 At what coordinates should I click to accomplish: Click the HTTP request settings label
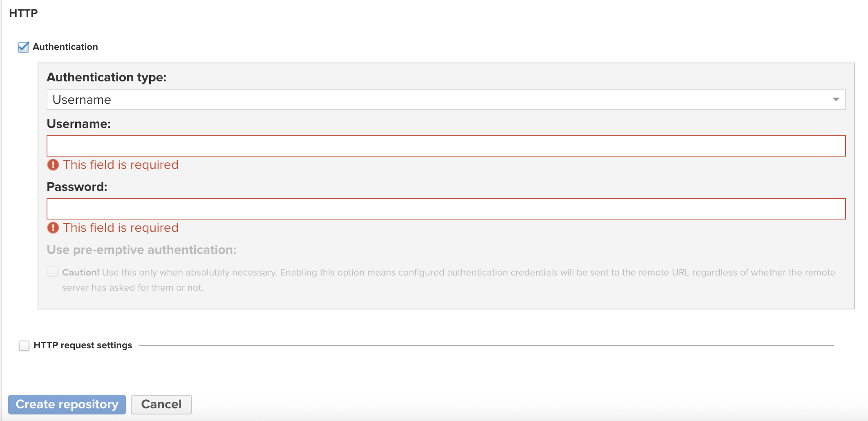83,345
